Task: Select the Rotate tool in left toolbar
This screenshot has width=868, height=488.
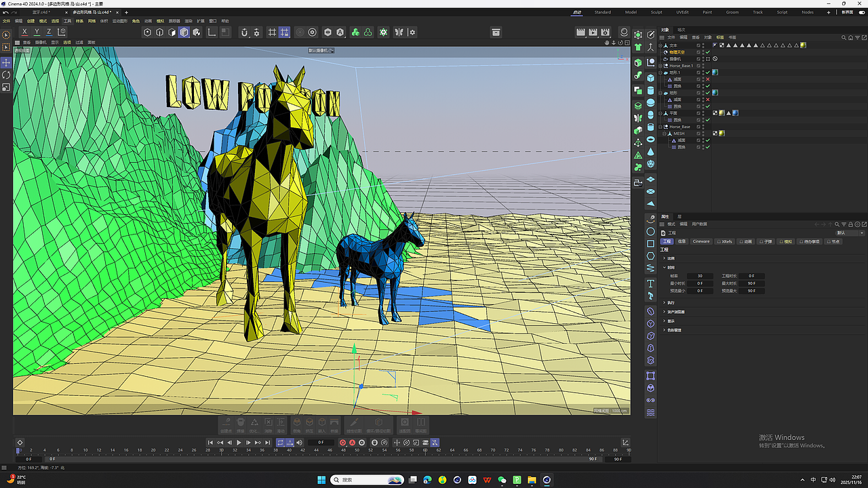Action: point(7,75)
